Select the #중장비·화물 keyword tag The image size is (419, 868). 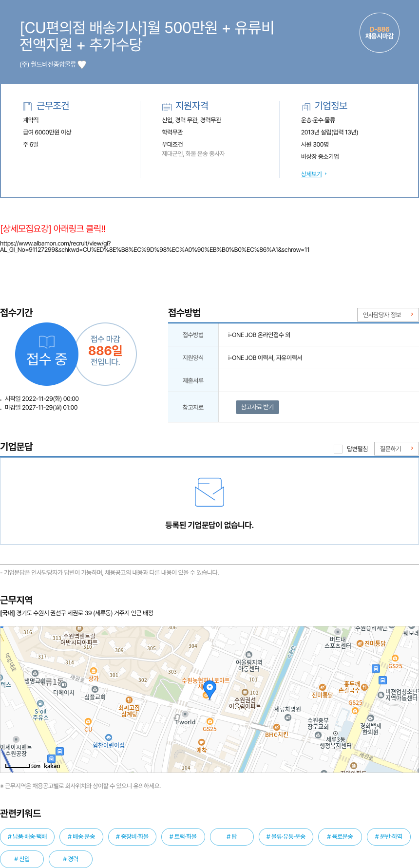[x=132, y=837]
